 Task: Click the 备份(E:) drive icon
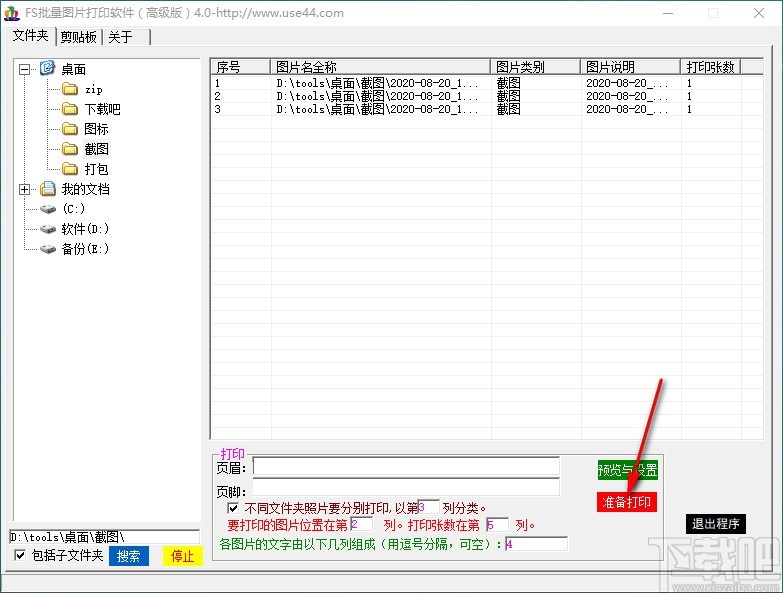pos(48,249)
